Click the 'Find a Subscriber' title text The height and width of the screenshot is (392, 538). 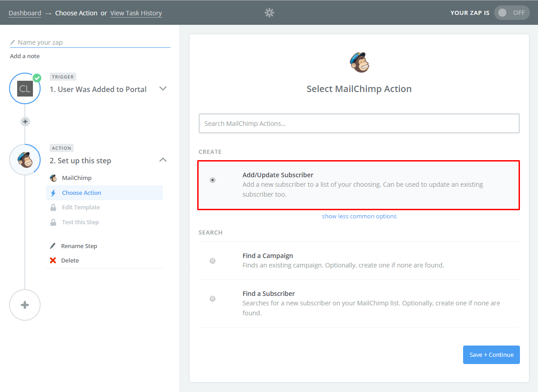pos(269,294)
